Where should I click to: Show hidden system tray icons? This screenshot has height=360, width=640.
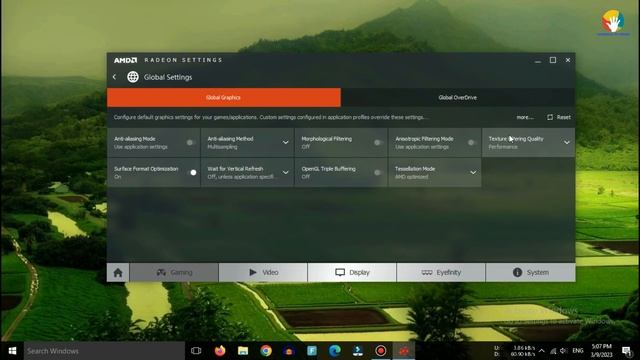point(542,351)
